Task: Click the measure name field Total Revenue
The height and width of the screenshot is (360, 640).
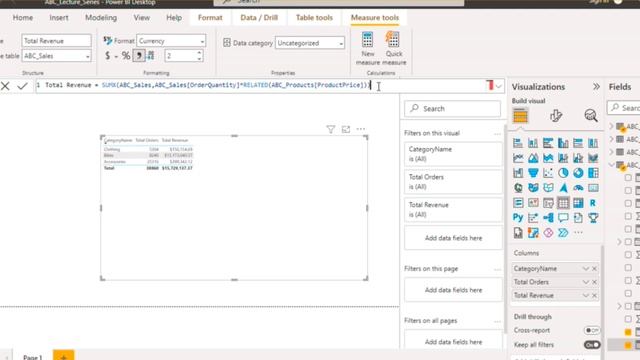Action: 56,41
